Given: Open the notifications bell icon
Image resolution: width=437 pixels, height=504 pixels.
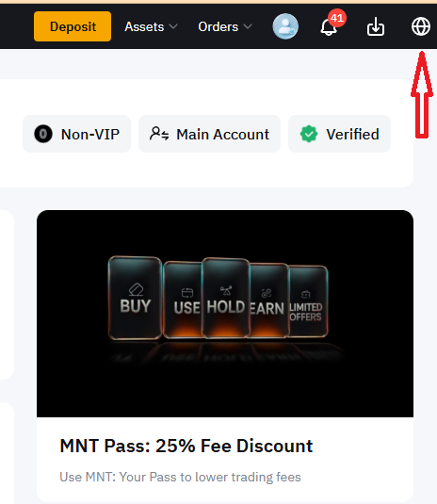Looking at the screenshot, I should point(329,27).
